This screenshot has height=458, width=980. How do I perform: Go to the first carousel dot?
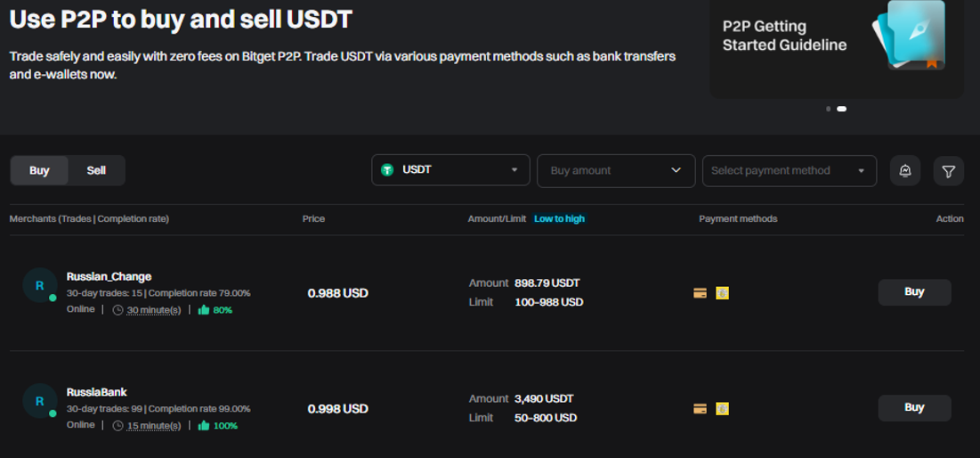(x=828, y=109)
